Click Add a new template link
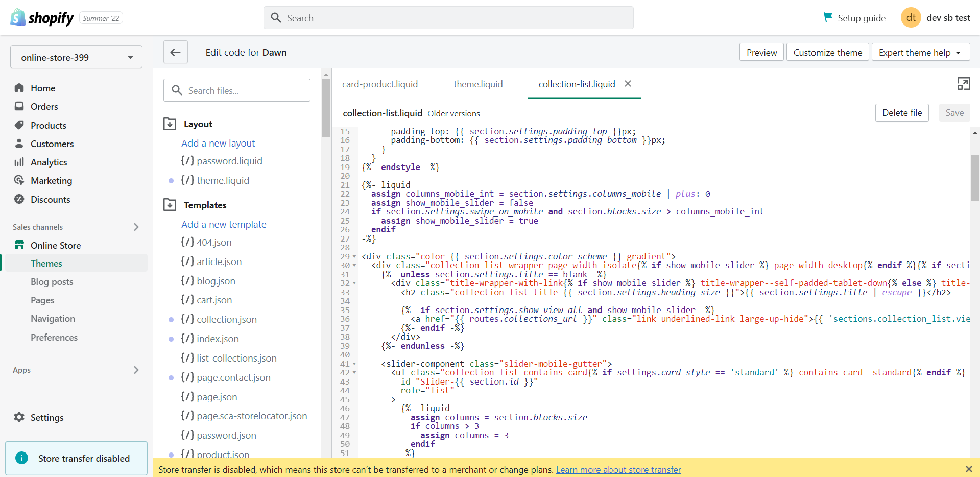Image resolution: width=980 pixels, height=477 pixels. [224, 224]
